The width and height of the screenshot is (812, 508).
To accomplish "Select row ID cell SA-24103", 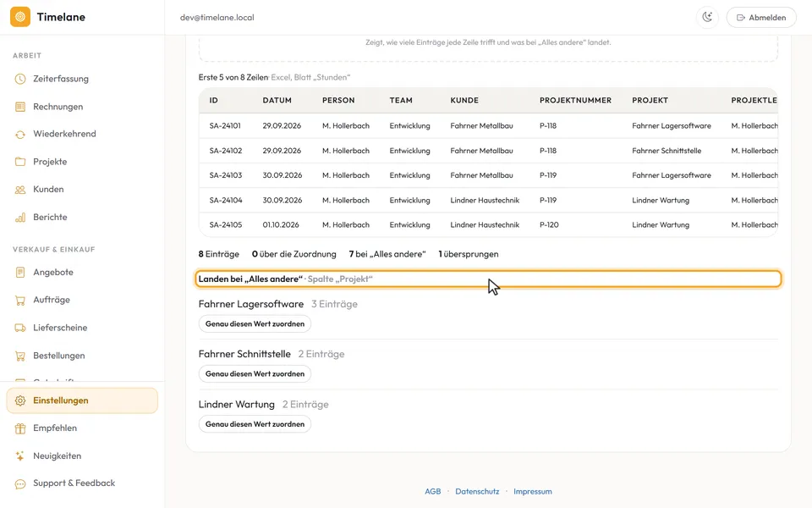I will coord(225,175).
